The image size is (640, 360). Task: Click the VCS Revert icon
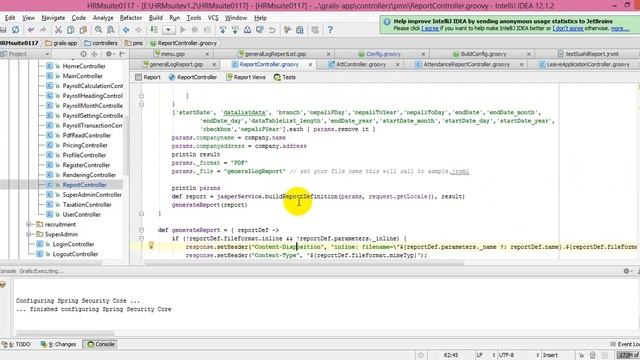point(272,30)
